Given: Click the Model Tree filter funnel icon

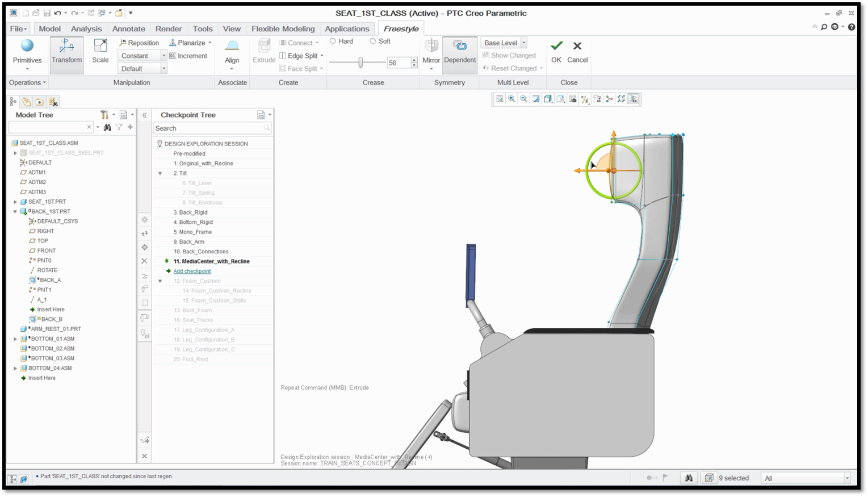Looking at the screenshot, I should (x=119, y=127).
